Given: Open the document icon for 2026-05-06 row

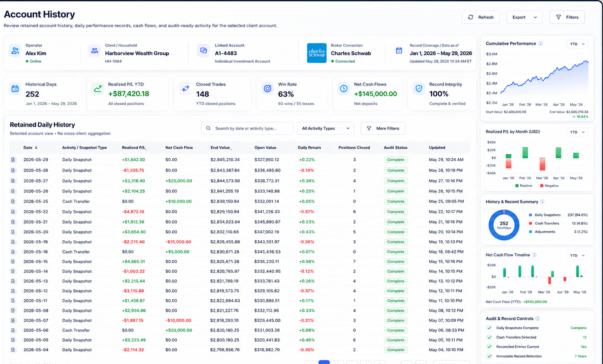Looking at the screenshot, I should point(13,330).
